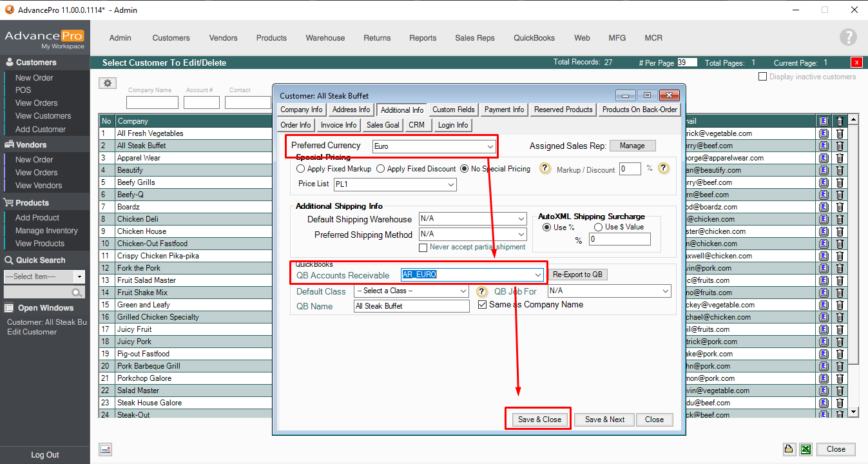Toggle Display inactive customers checkbox
This screenshot has height=464, width=868.
point(763,77)
